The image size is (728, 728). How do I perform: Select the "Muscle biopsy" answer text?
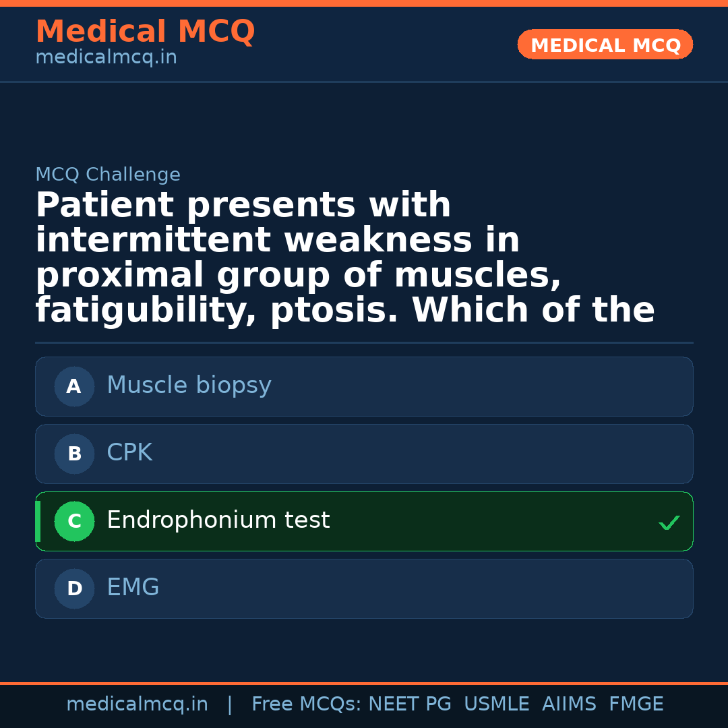(189, 386)
